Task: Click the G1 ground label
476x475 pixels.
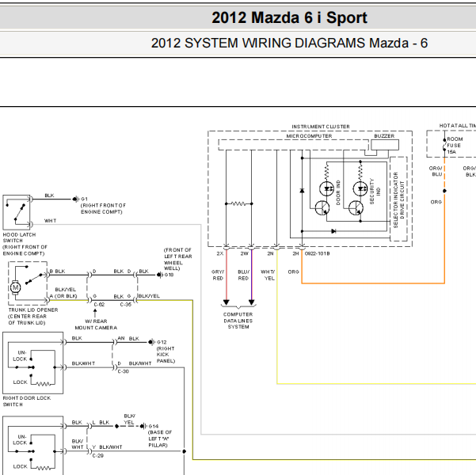Action: click(84, 199)
